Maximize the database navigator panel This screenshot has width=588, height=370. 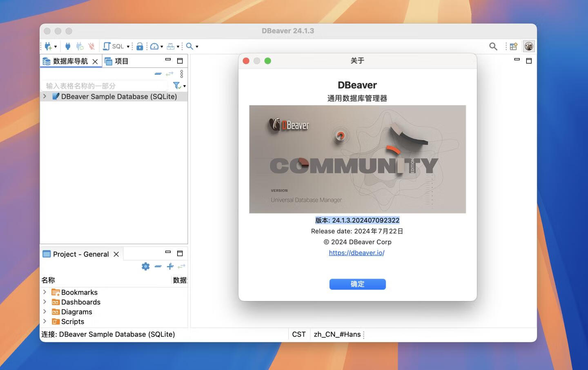180,61
